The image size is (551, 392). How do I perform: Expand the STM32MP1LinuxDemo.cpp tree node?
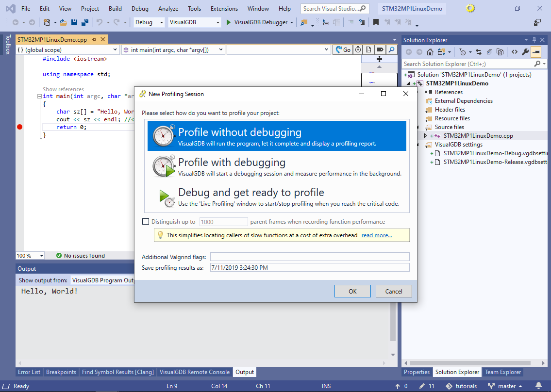click(425, 135)
